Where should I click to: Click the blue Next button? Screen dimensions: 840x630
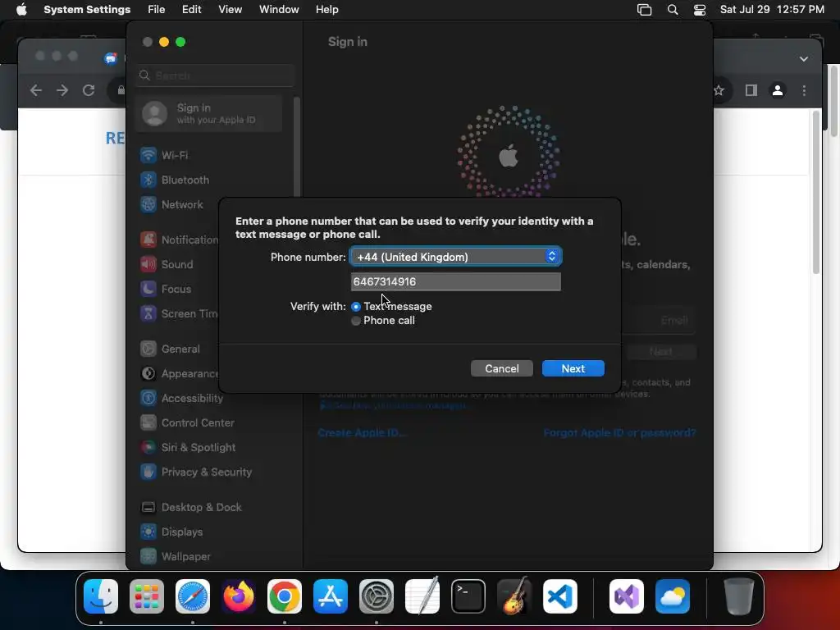(x=573, y=368)
